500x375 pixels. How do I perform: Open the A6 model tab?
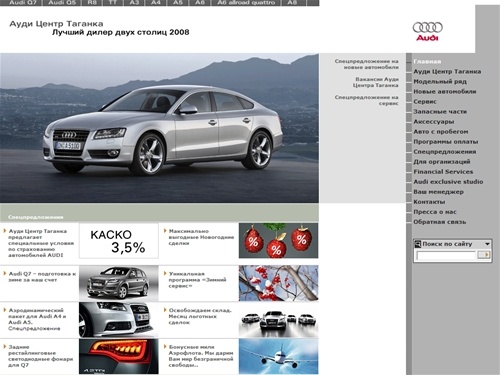pyautogui.click(x=200, y=3)
